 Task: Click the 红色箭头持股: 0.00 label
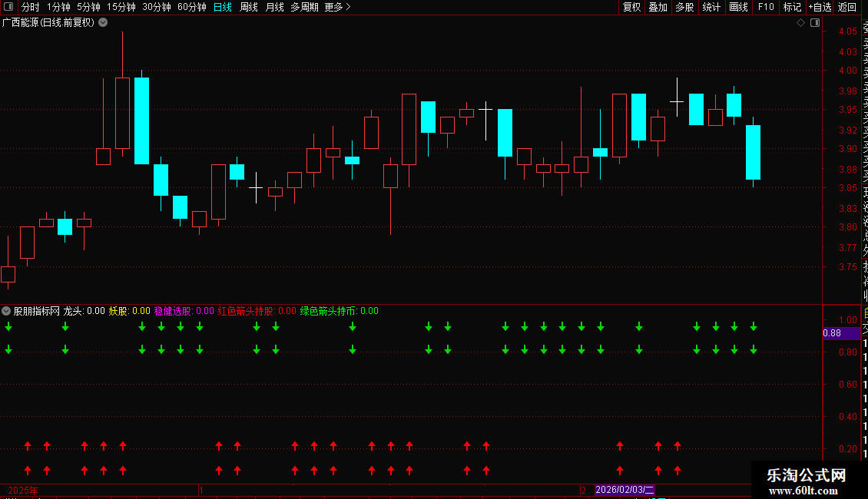257,311
